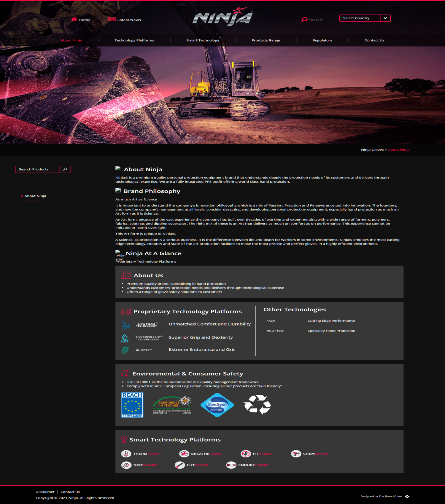Image resolution: width=445 pixels, height=504 pixels.
Task: Click the CutSmart blade icon
Action: pyautogui.click(x=180, y=465)
